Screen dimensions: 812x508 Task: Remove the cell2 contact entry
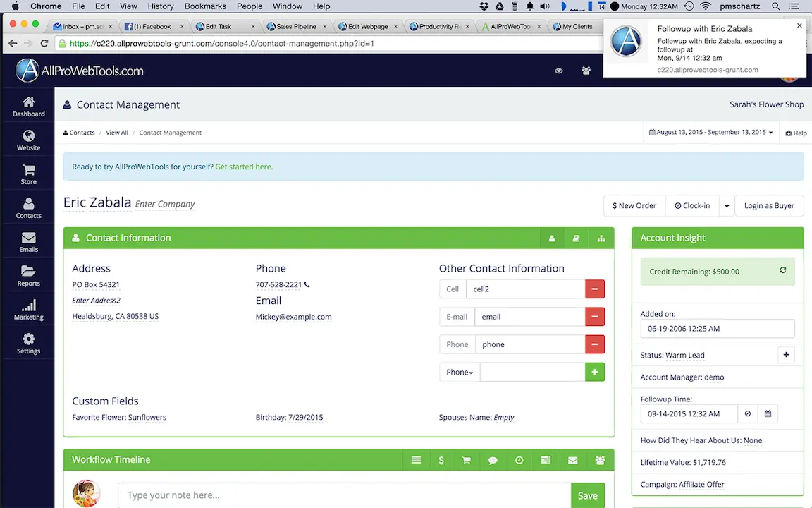594,289
